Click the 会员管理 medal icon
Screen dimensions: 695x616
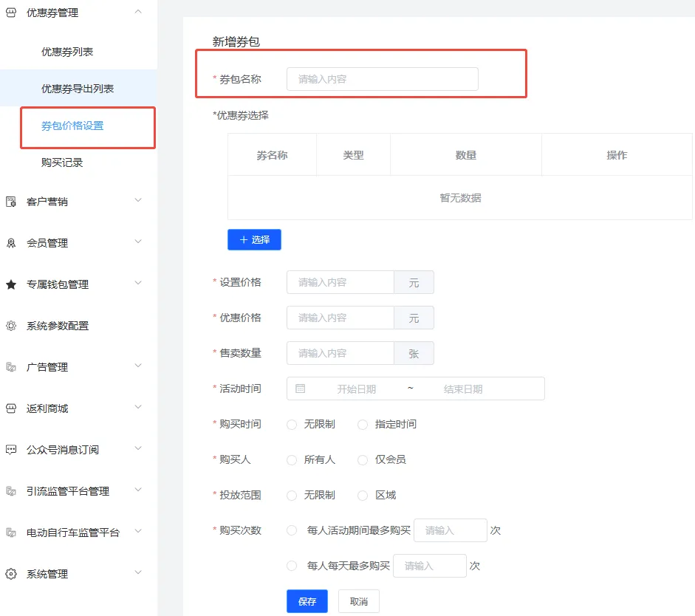12,242
